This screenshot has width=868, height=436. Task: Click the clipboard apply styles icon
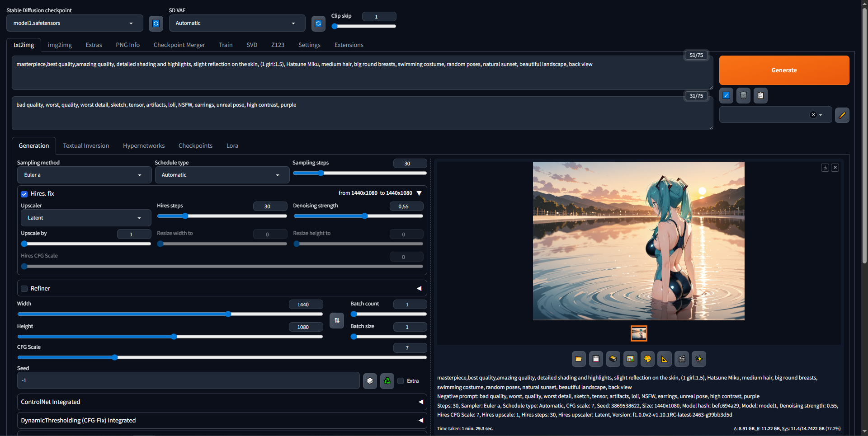(760, 95)
